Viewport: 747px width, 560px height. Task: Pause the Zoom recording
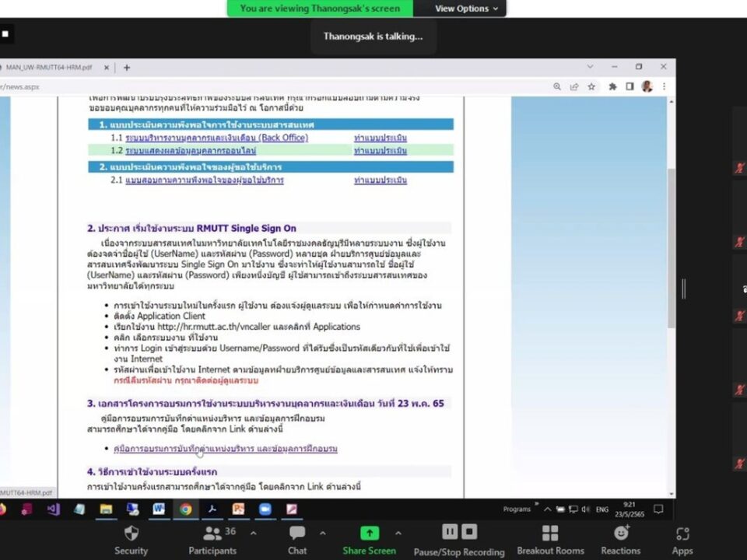(449, 531)
